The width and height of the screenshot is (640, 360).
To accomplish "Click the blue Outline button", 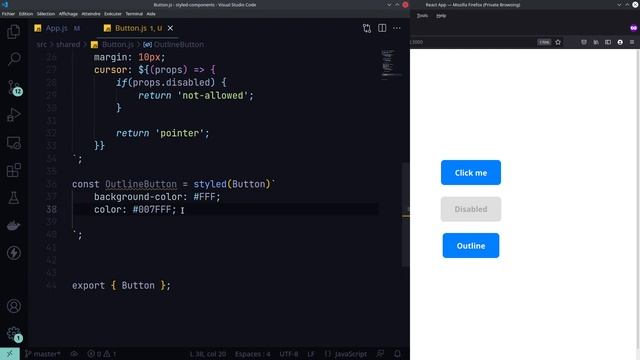I will (x=471, y=246).
